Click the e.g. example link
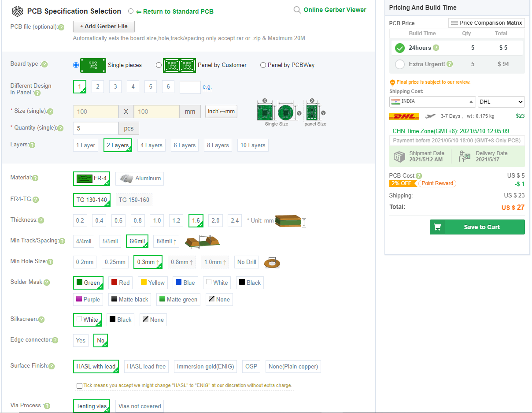 click(x=207, y=87)
